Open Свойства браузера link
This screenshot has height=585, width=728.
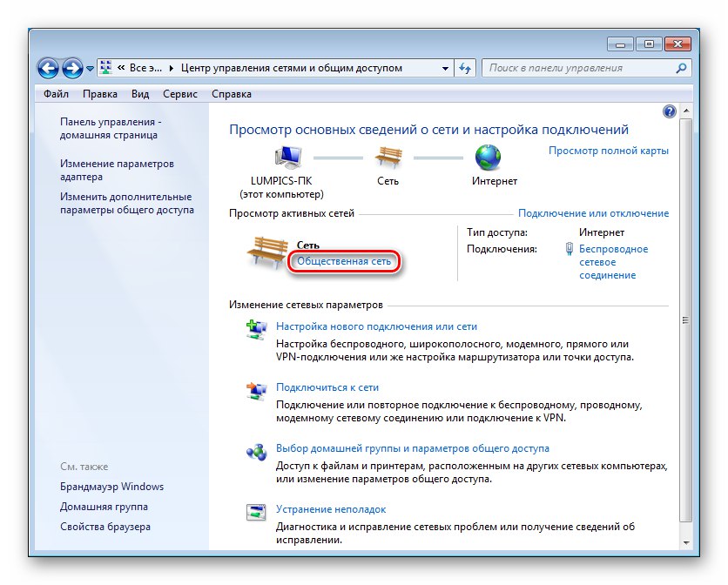(x=105, y=527)
